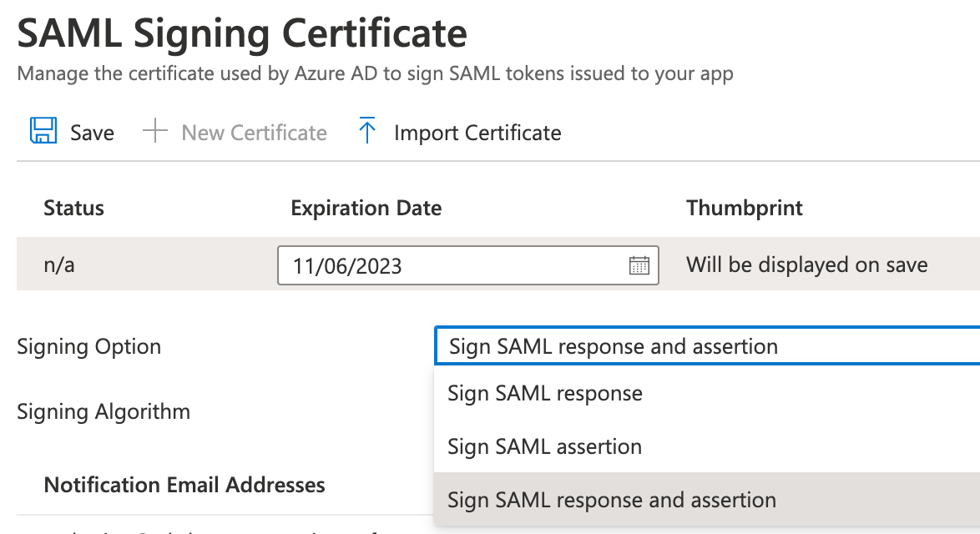Click the Import Certificate upload arrow icon
The height and width of the screenshot is (534, 980).
367,132
